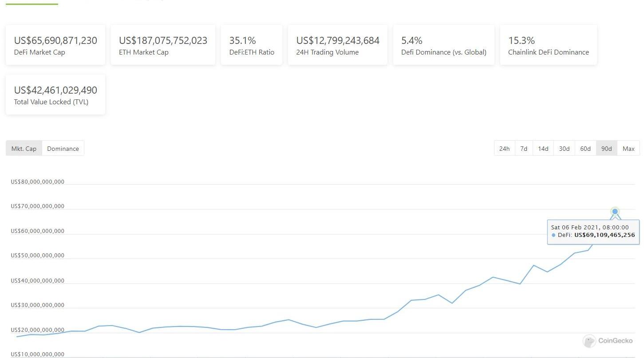Click the 24H Trading Volume card
644x358 pixels.
(x=338, y=45)
